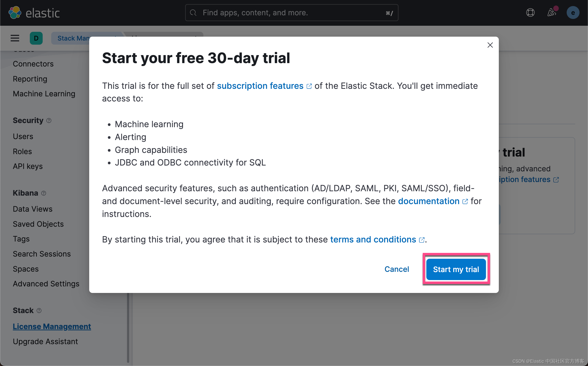Open Advanced Settings under Kibana
Screen dimensions: 588x366
click(46, 284)
